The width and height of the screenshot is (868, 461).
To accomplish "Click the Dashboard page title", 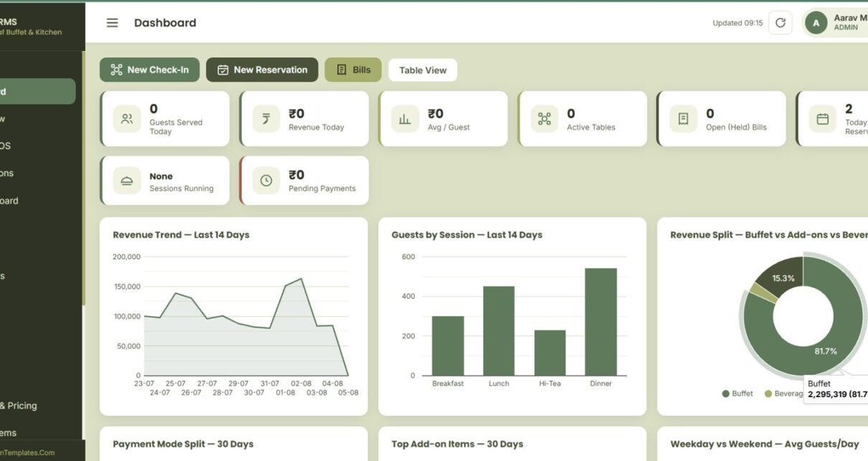I will 165,23.
